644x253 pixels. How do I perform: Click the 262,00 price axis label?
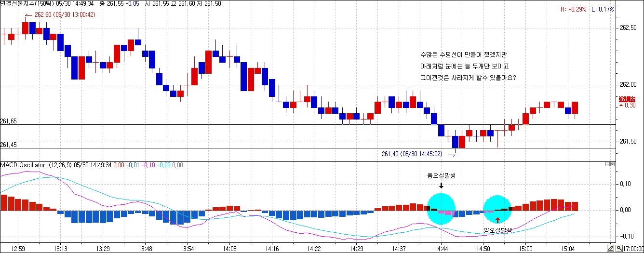627,85
